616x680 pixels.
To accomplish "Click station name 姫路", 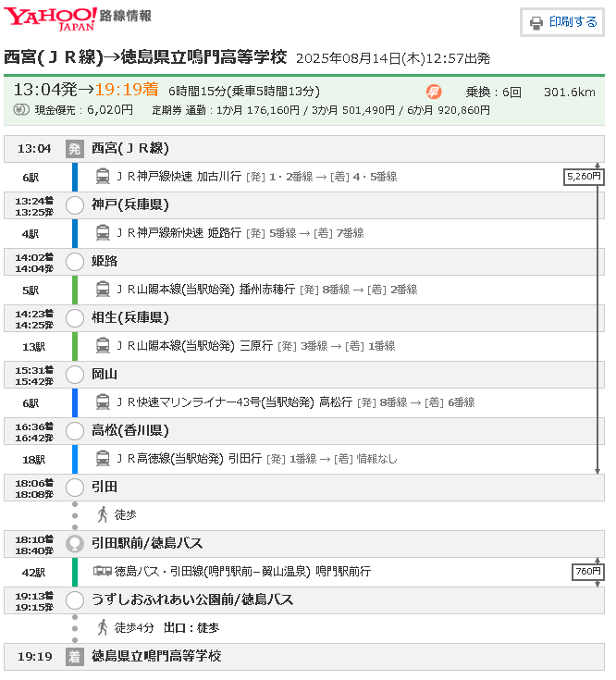I will click(x=105, y=262).
